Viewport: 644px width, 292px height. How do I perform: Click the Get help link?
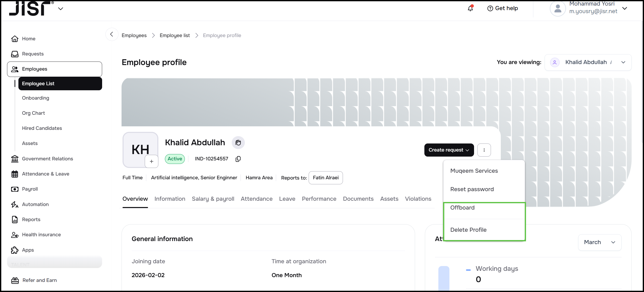503,8
